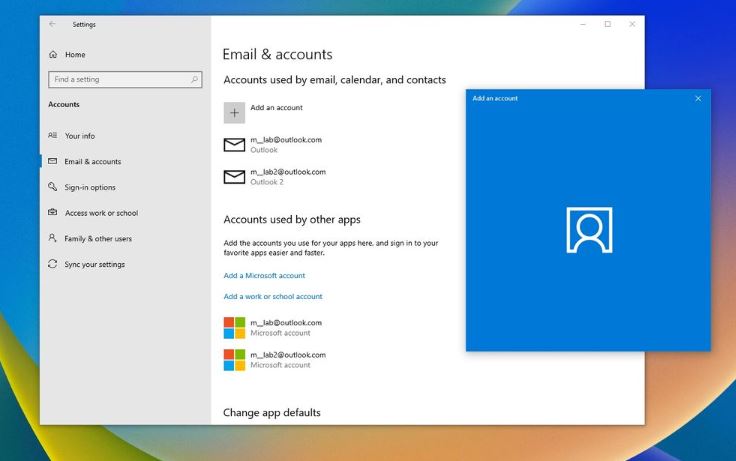Click Microsoft logo beside m_lab2@outlook.com
Image resolution: width=736 pixels, height=461 pixels.
tap(234, 360)
